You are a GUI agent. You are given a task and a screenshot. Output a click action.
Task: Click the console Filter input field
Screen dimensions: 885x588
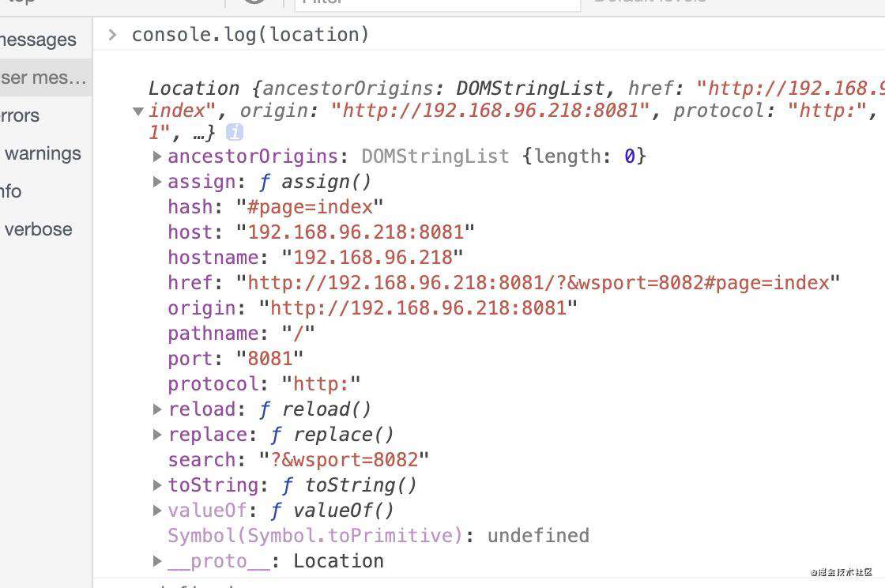[438, 5]
